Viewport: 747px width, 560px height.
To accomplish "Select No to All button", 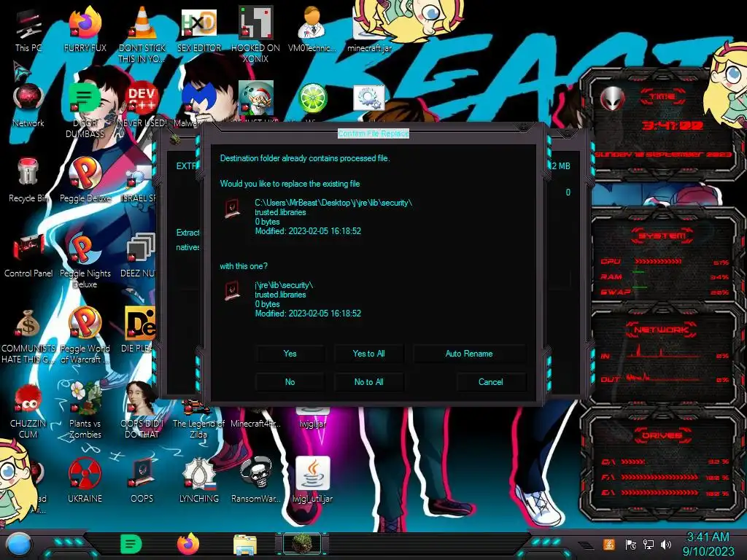I will [368, 382].
